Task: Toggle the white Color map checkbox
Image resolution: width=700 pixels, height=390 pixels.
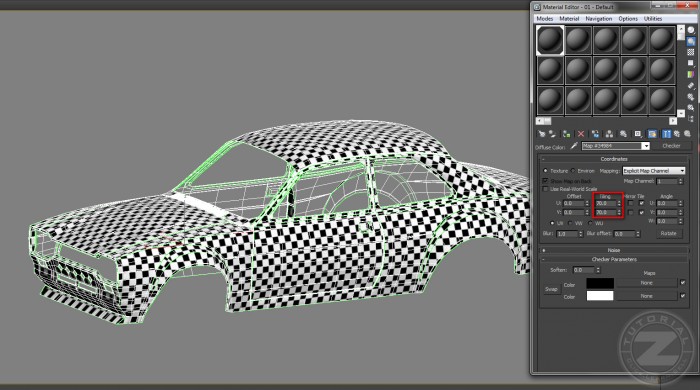Action: [683, 295]
